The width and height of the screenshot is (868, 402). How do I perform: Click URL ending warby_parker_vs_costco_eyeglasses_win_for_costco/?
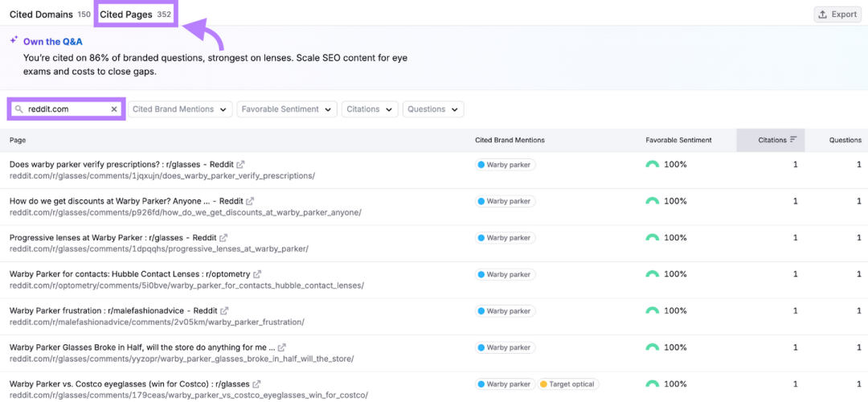189,395
